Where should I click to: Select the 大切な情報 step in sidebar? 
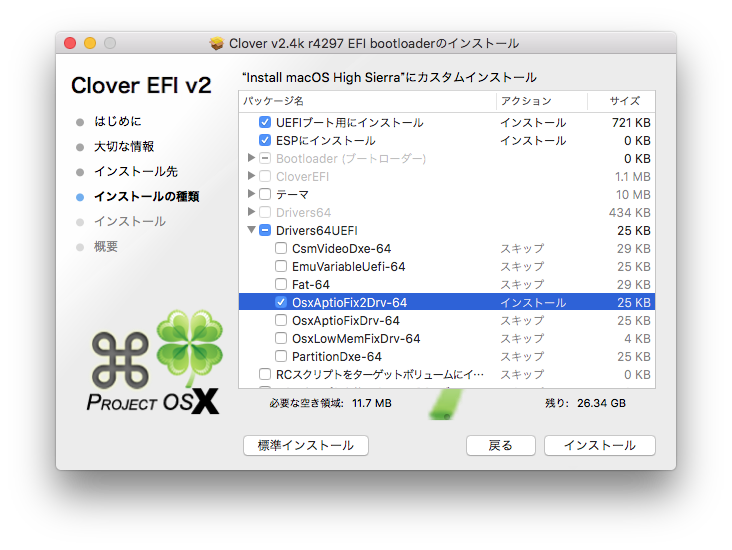pos(124,147)
